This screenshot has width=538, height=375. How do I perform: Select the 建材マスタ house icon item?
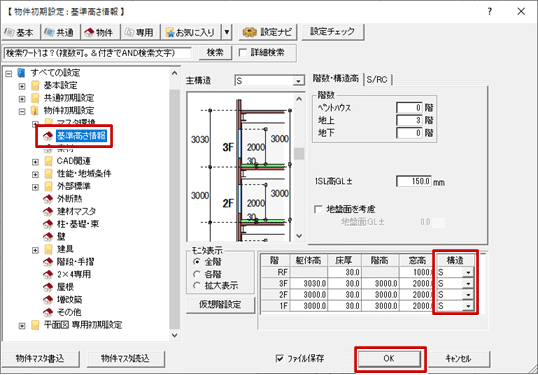click(48, 211)
